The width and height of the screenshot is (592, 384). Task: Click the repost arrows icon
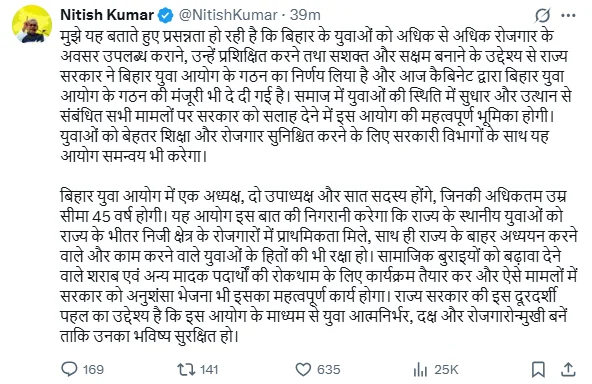[x=186, y=369]
